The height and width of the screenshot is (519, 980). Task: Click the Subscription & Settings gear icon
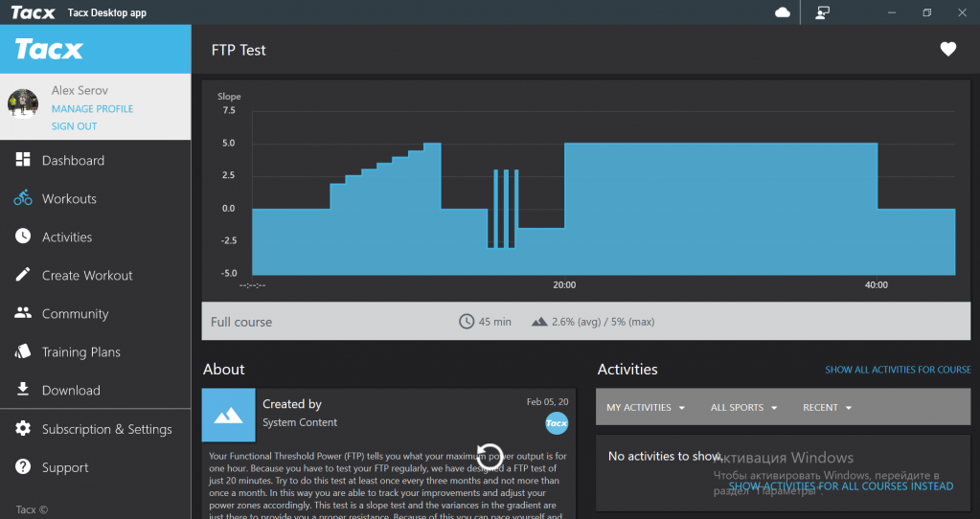[x=22, y=428]
